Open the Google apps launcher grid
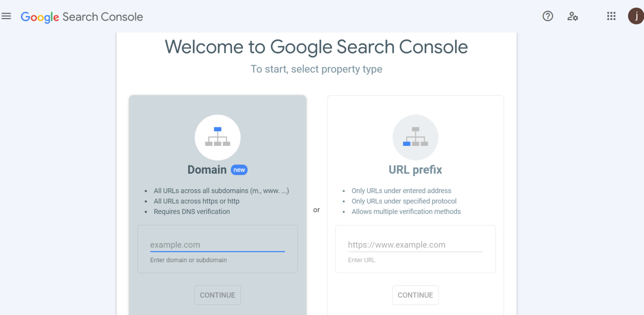 click(611, 16)
